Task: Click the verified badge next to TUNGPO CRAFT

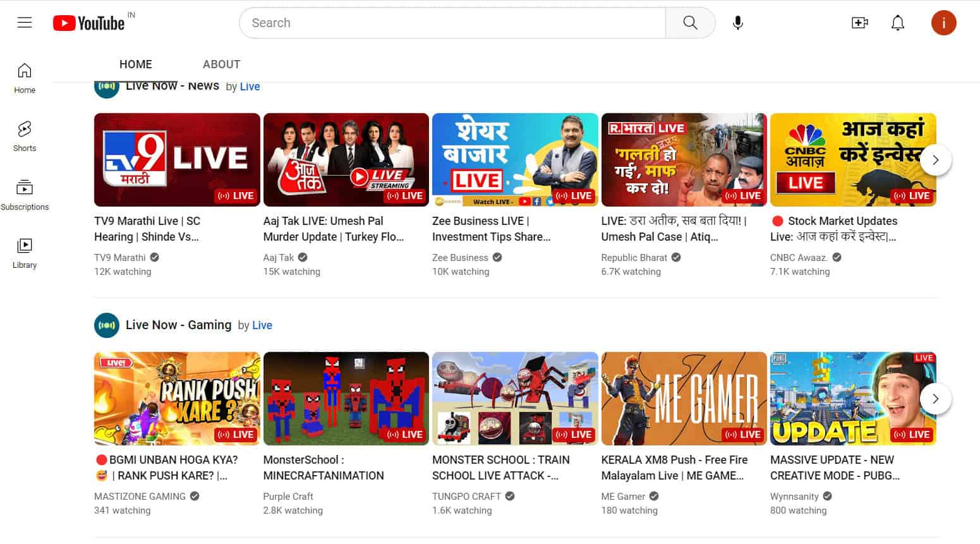Action: pos(511,496)
